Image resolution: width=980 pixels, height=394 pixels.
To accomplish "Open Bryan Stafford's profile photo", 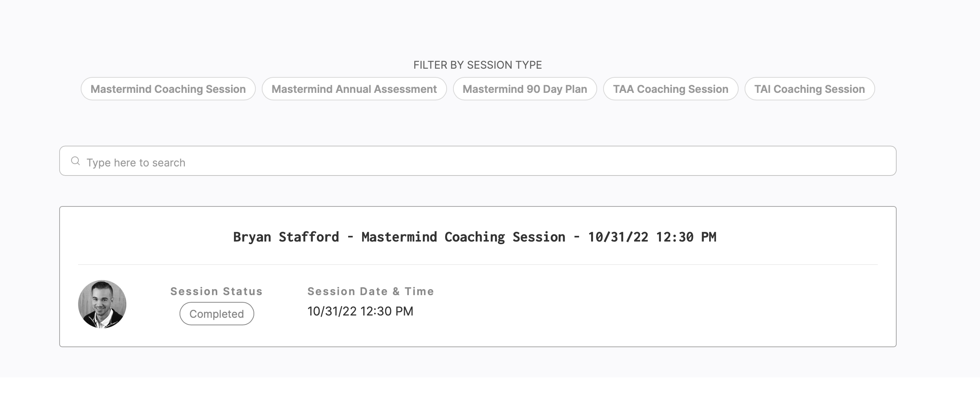I will pos(102,304).
